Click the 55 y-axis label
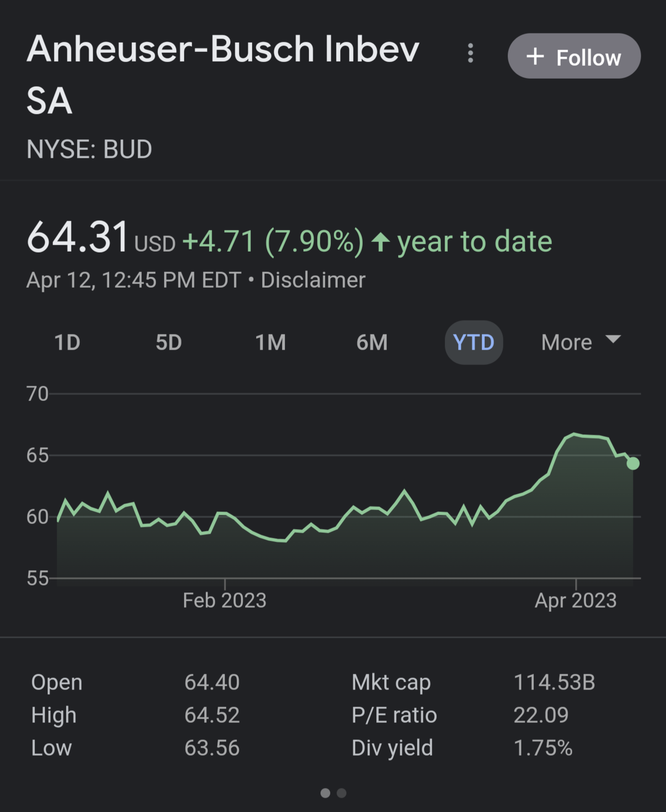Viewport: 666px width, 812px height. tap(38, 579)
